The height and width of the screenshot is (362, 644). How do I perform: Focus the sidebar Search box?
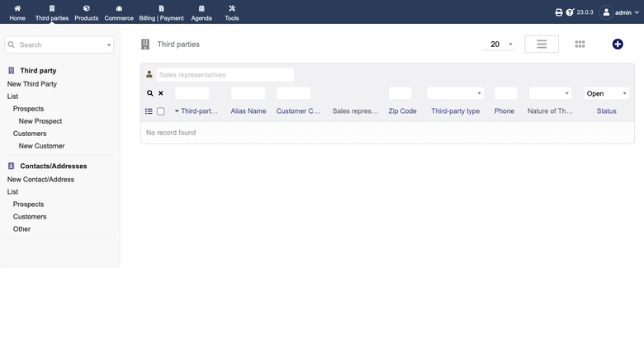point(59,45)
